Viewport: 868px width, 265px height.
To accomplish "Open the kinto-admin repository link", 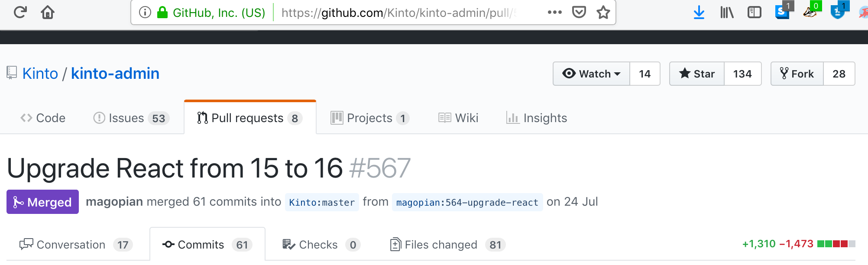I will coord(115,74).
